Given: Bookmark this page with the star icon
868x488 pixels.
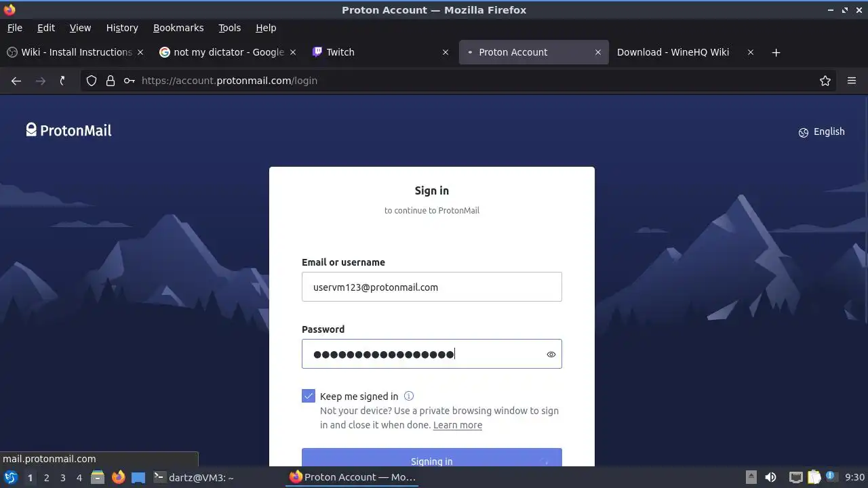Looking at the screenshot, I should click(825, 81).
